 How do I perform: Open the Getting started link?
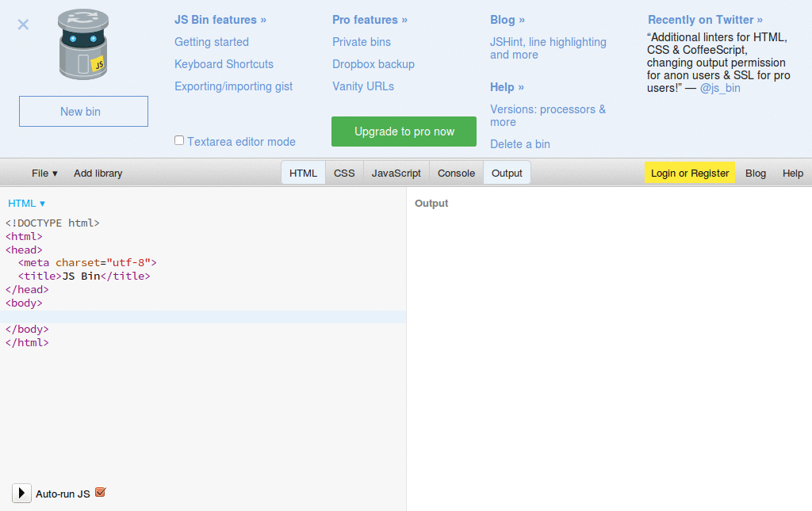coord(211,42)
